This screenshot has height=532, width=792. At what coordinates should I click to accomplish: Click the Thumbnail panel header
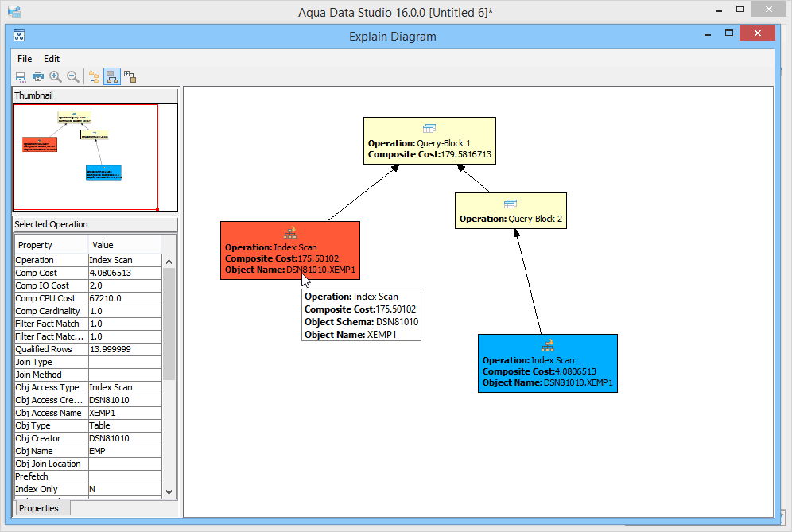pyautogui.click(x=95, y=95)
